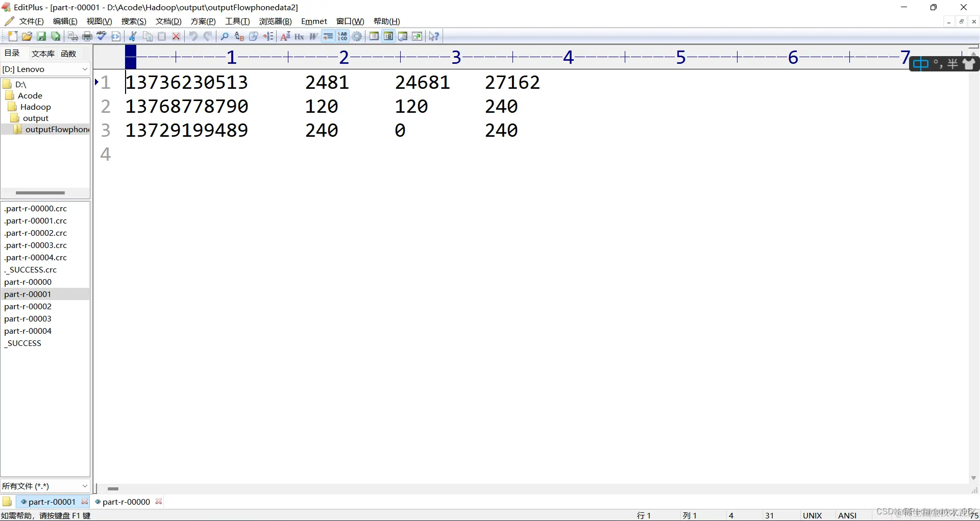Close the part-r-00000 document tab

pyautogui.click(x=159, y=502)
